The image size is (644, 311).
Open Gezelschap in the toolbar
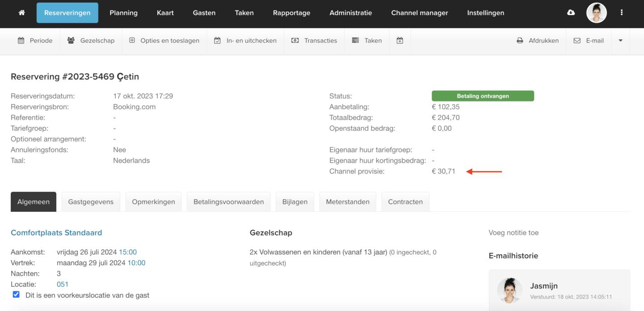pyautogui.click(x=91, y=41)
